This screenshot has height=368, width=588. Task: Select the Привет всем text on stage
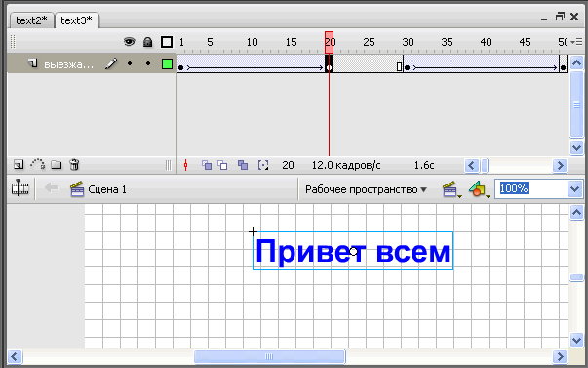[353, 251]
